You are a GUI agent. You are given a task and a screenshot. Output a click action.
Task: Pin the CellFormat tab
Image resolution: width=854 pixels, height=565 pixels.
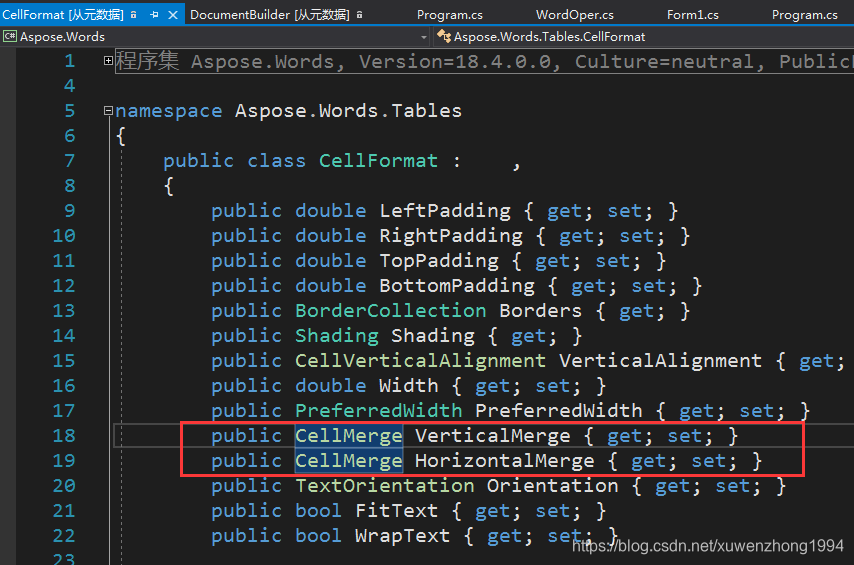(155, 15)
